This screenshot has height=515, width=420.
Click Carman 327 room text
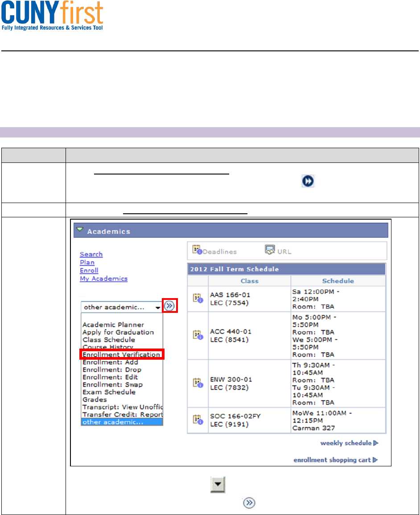[314, 428]
